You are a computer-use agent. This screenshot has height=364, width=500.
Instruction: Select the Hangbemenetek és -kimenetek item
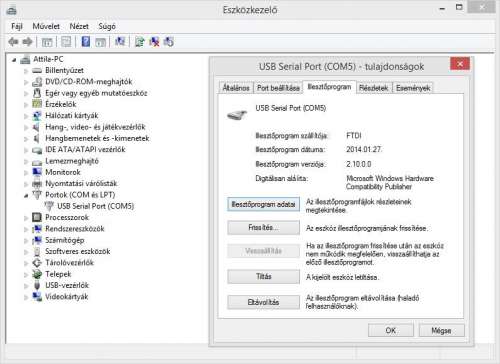tap(97, 138)
